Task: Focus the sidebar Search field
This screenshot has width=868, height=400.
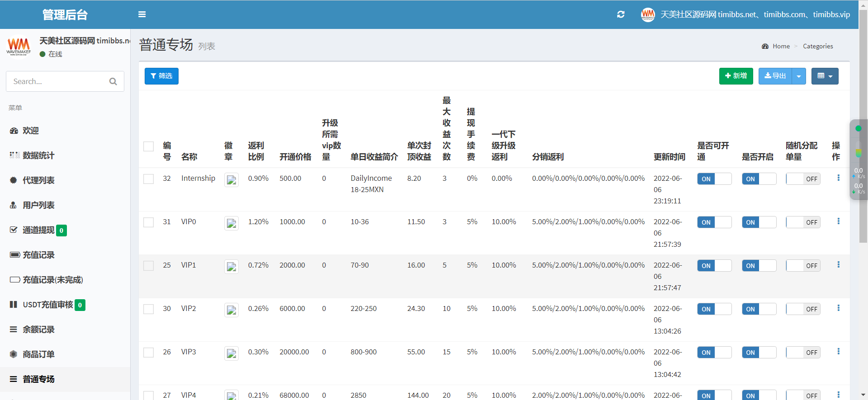Action: pos(65,81)
